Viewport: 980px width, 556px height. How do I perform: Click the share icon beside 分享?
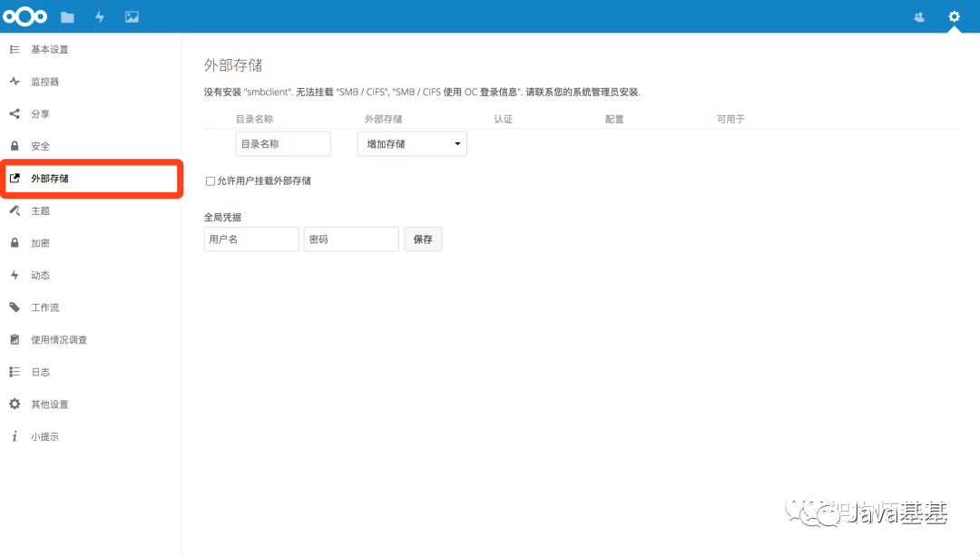pyautogui.click(x=15, y=113)
